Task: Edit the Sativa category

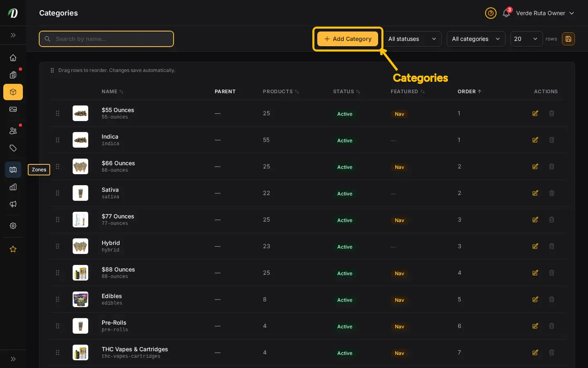Action: pyautogui.click(x=535, y=193)
